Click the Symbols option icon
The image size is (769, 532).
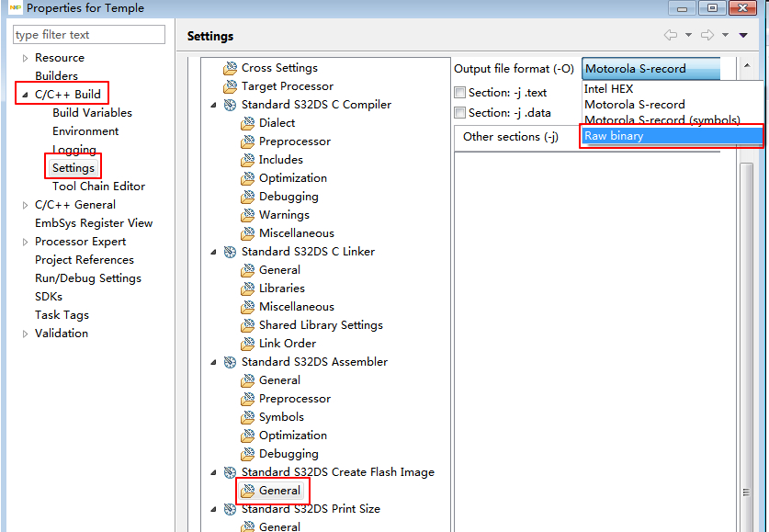pos(248,417)
